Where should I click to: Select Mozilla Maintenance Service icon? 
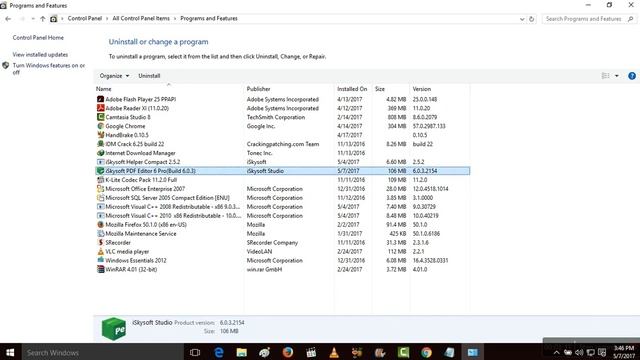coord(100,234)
